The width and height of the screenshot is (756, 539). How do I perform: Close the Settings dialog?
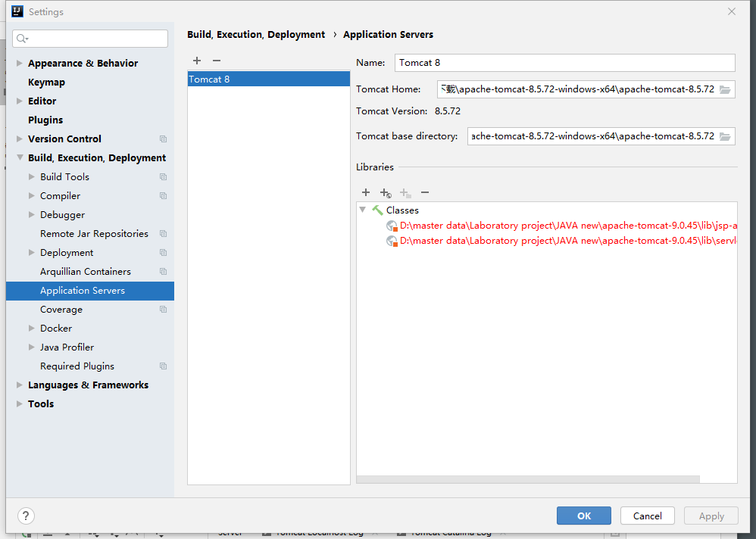point(732,11)
